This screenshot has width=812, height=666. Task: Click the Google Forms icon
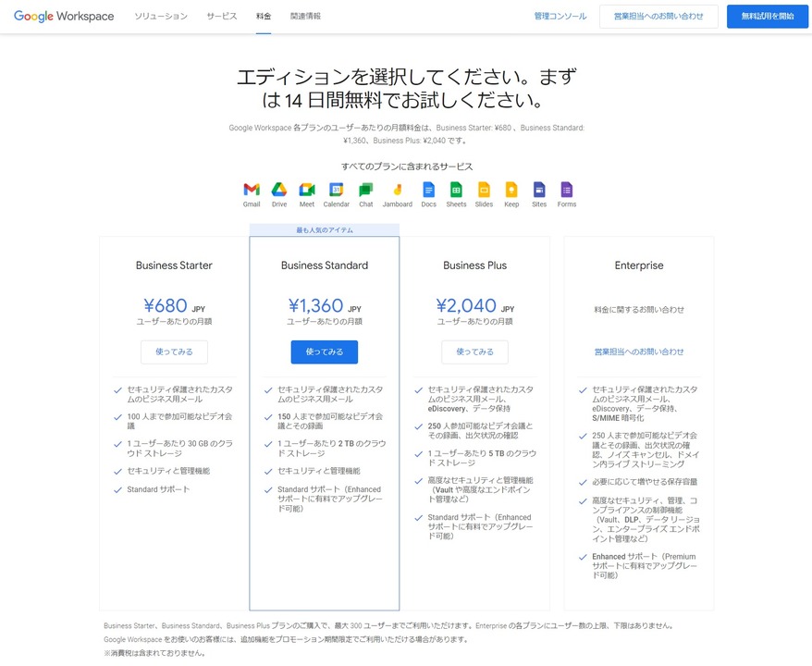(x=567, y=190)
